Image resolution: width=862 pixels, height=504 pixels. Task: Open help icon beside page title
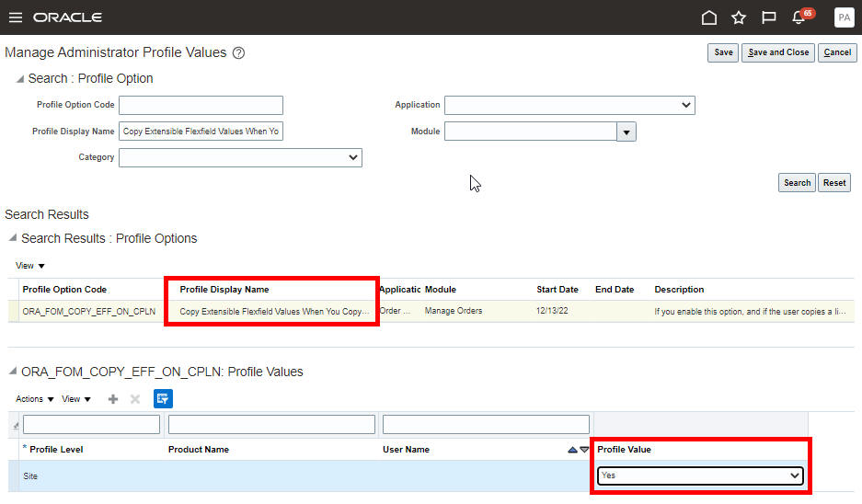(x=238, y=52)
